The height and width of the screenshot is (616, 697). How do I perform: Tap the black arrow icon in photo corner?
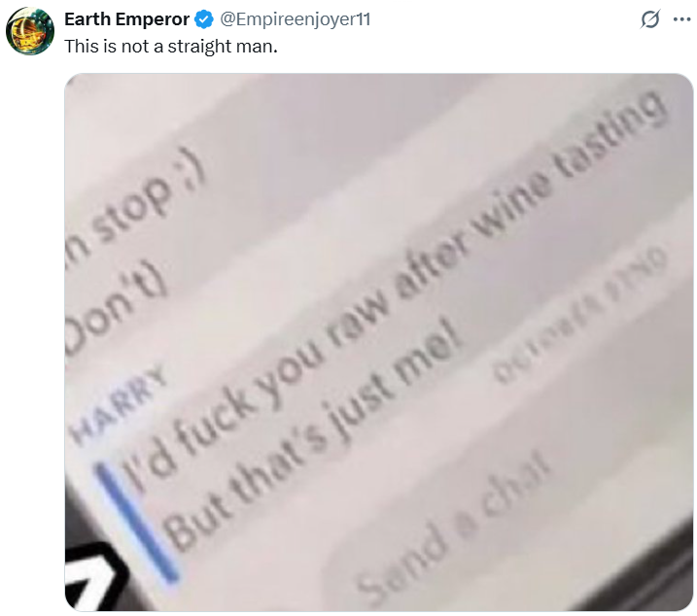coord(91,578)
